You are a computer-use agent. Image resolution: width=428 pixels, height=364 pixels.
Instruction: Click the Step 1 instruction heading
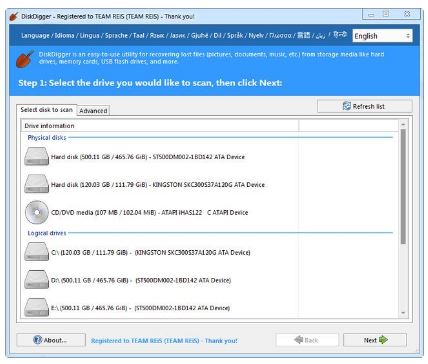pos(150,83)
